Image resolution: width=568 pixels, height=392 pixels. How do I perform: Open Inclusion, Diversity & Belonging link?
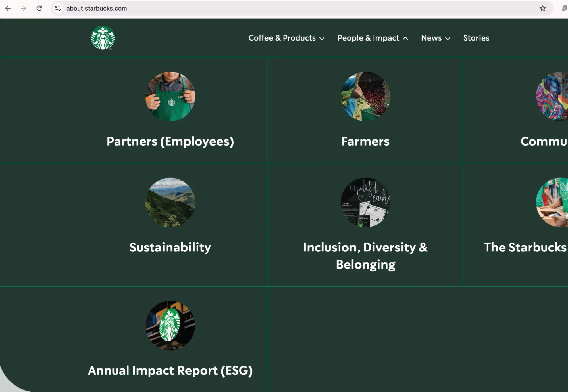pos(365,256)
